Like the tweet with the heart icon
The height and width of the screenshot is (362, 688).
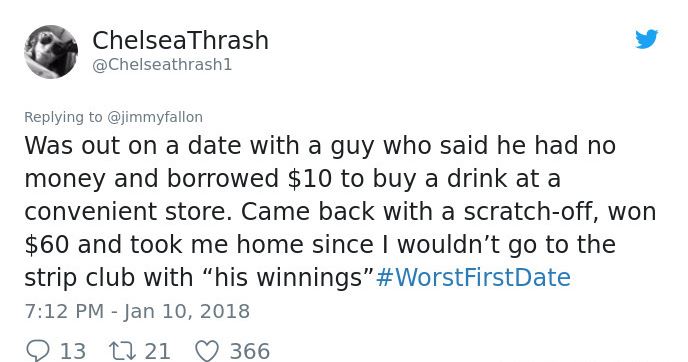pos(207,352)
